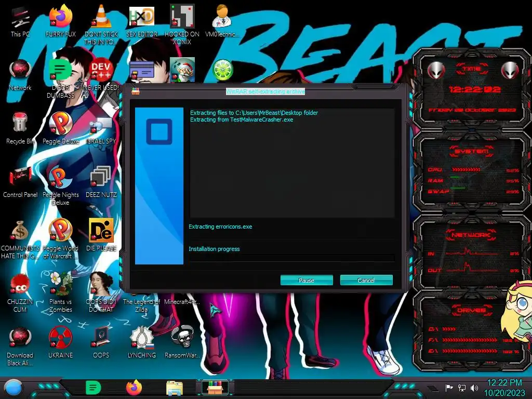Click the right alien head on TIME gadget

[510, 71]
